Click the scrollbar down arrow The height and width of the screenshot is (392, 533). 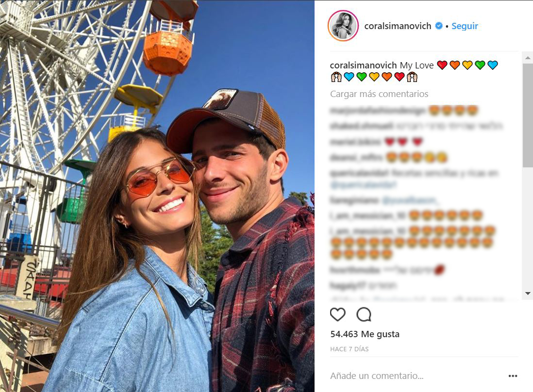coord(528,294)
